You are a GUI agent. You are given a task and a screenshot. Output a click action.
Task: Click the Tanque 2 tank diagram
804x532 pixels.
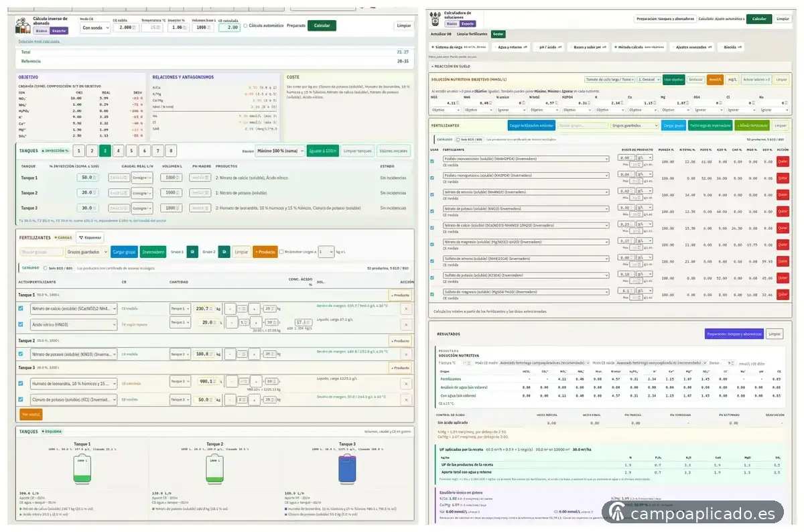coord(215,469)
